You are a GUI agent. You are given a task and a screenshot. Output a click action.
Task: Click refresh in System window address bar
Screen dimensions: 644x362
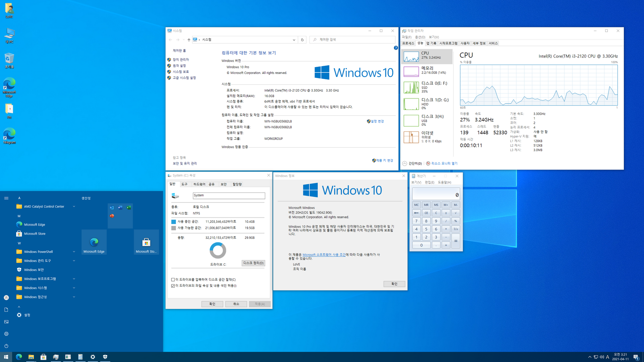[x=302, y=40]
